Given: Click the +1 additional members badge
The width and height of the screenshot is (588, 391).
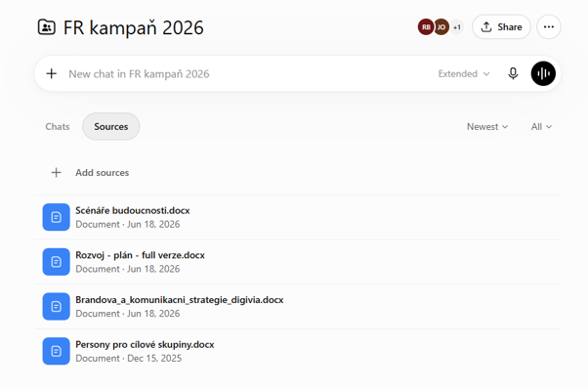Looking at the screenshot, I should click(x=457, y=27).
